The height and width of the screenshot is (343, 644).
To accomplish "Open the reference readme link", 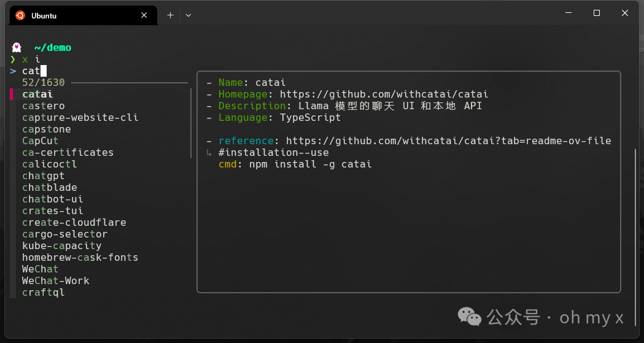I will click(x=448, y=141).
